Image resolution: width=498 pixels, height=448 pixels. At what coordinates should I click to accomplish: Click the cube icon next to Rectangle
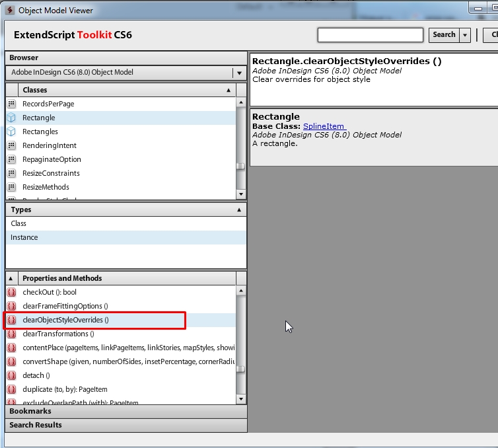[11, 118]
